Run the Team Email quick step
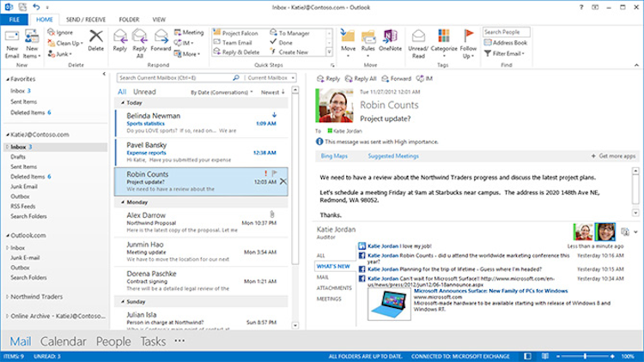This screenshot has height=362, width=644. [x=233, y=42]
